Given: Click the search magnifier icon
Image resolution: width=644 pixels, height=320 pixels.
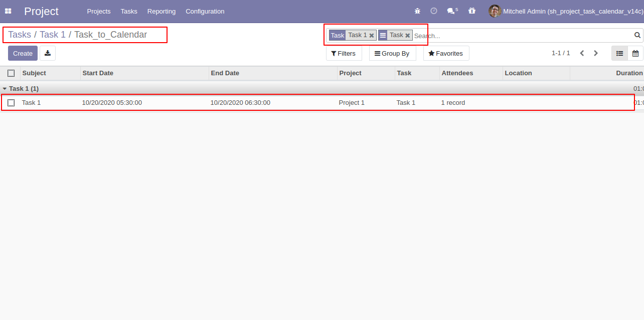Looking at the screenshot, I should (x=637, y=35).
